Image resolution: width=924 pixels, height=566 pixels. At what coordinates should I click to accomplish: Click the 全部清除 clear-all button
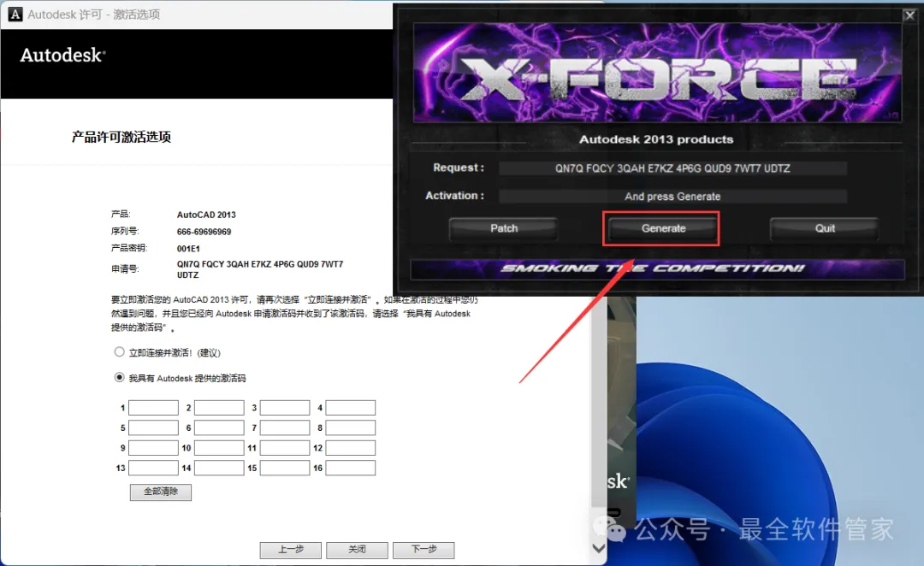(x=161, y=492)
